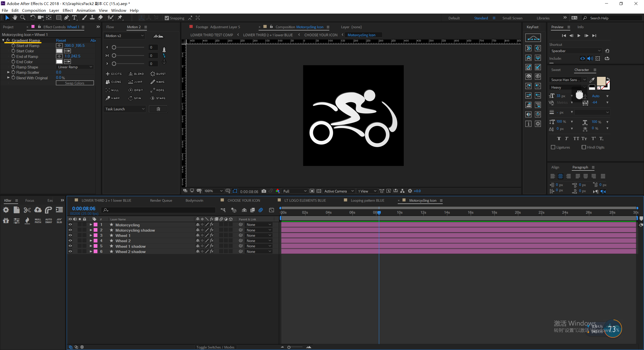Choose the Clone Stamp tool
644x350 pixels.
[x=92, y=18]
